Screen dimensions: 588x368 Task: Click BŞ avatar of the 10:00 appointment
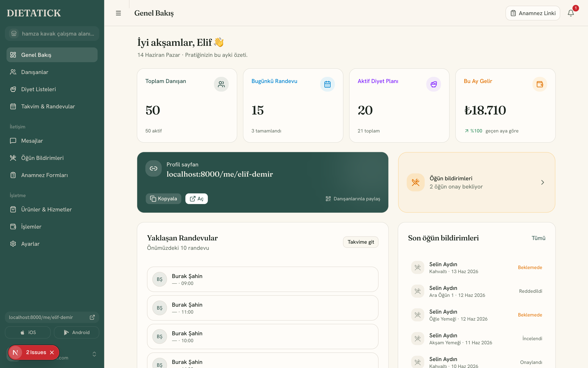(160, 336)
